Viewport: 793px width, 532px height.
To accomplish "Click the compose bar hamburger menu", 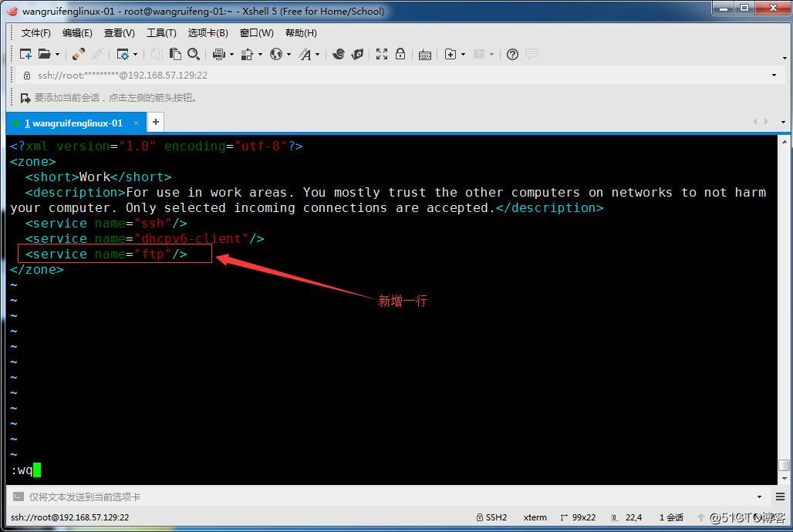I will [x=781, y=497].
